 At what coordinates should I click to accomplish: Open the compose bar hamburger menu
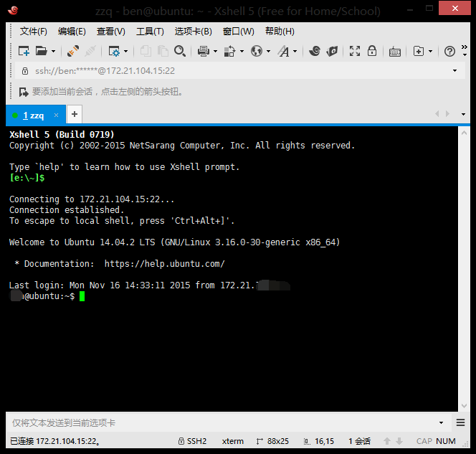point(462,422)
